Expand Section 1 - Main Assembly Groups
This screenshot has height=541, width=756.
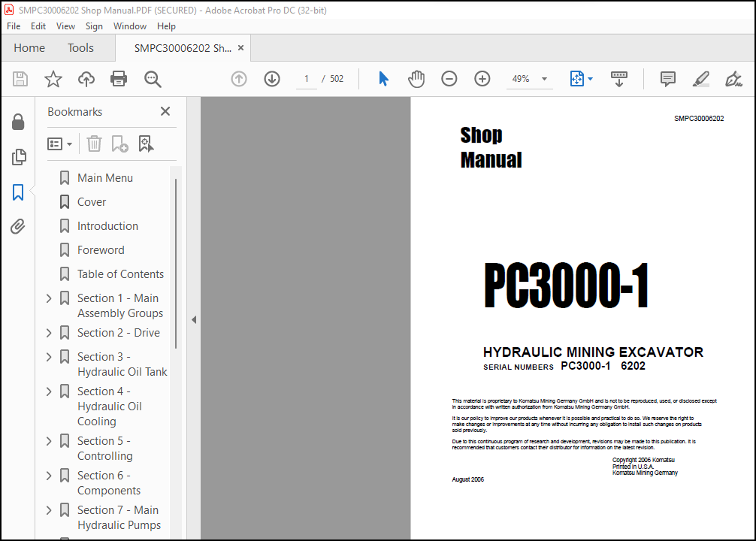pos(49,298)
